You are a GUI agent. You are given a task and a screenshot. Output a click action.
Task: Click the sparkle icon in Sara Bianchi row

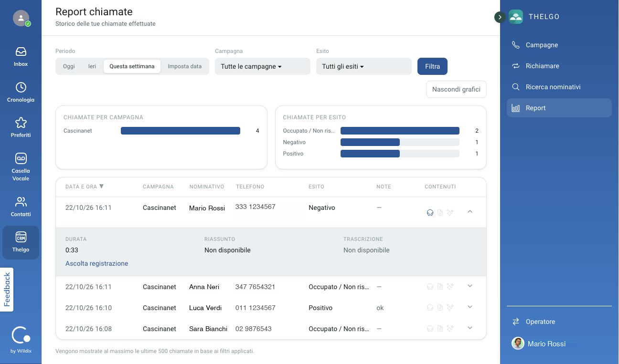[x=450, y=329]
